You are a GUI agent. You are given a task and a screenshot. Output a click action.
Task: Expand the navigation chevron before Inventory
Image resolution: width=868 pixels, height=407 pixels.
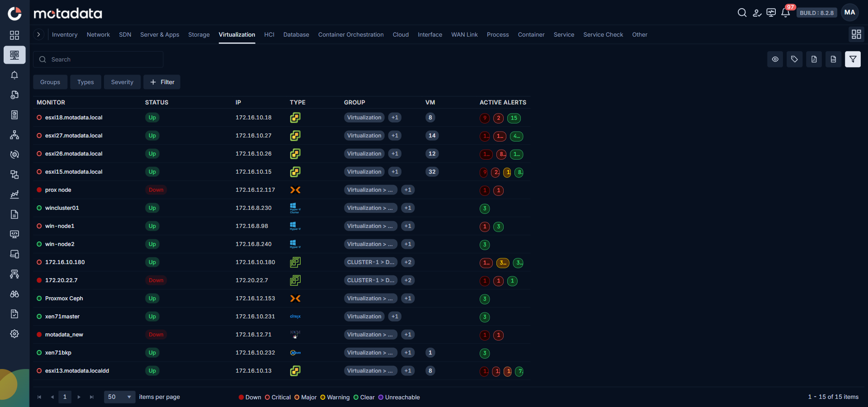click(39, 34)
